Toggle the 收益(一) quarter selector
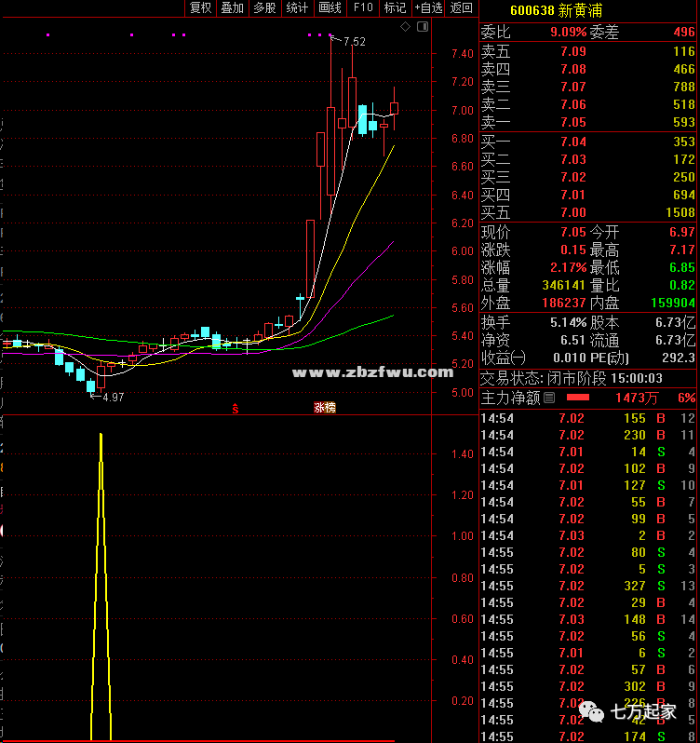This screenshot has height=743, width=700. [504, 358]
